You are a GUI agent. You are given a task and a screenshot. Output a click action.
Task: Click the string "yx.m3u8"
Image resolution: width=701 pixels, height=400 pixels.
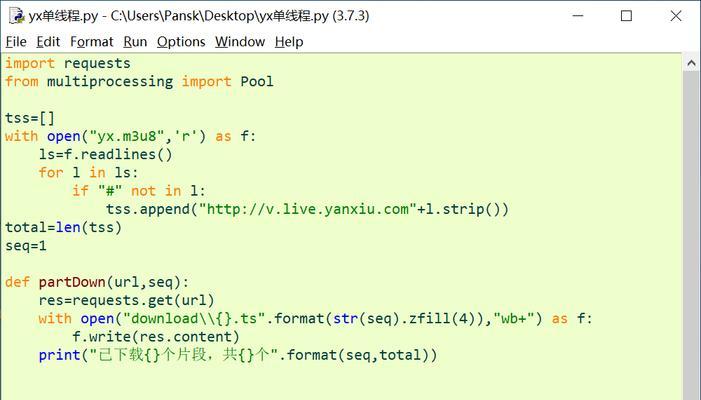coord(127,136)
